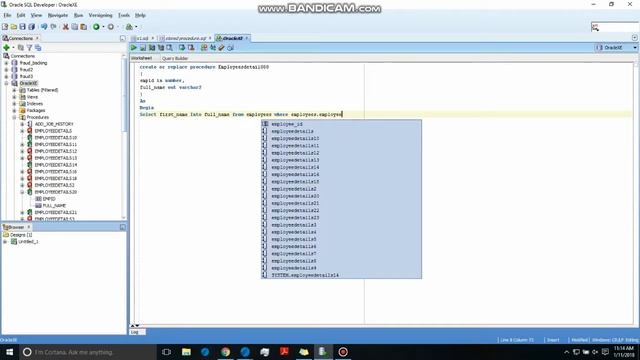Click the SQL History icon
The height and width of the screenshot is (360, 640).
[230, 48]
